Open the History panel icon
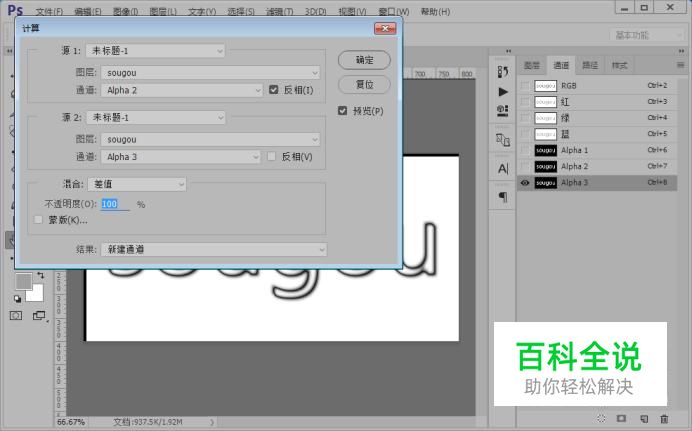 [503, 71]
